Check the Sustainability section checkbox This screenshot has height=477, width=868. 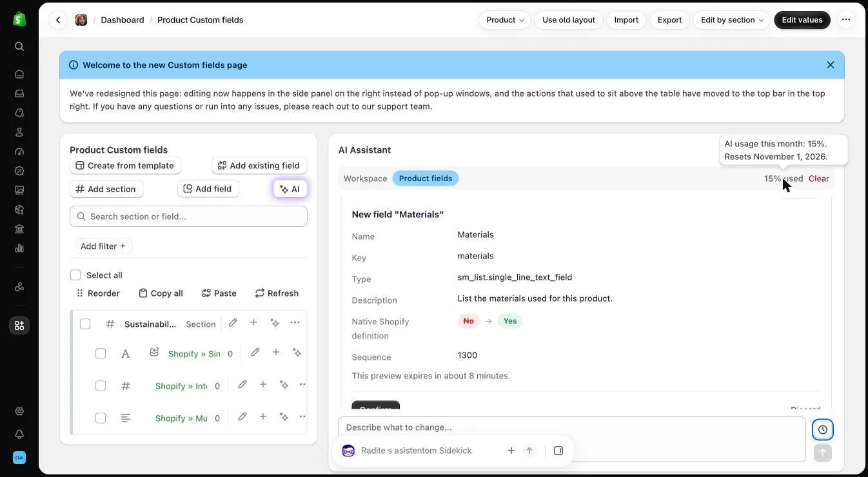click(85, 324)
